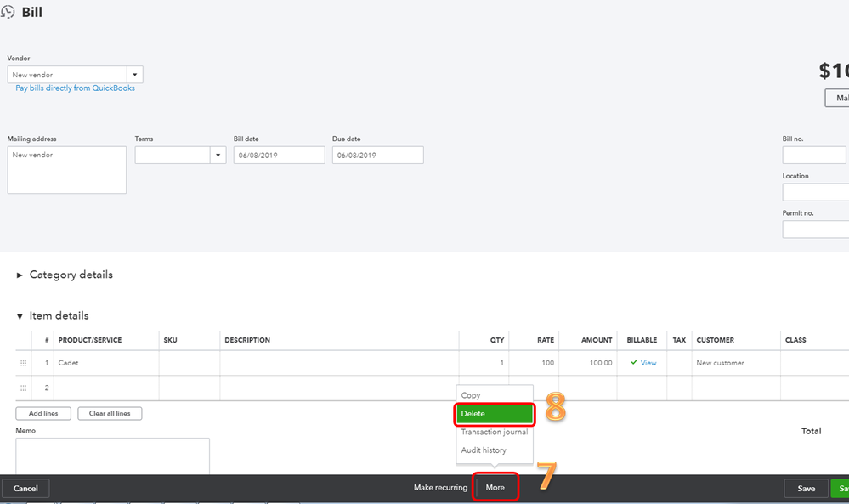Click the Bill date field

tap(279, 155)
